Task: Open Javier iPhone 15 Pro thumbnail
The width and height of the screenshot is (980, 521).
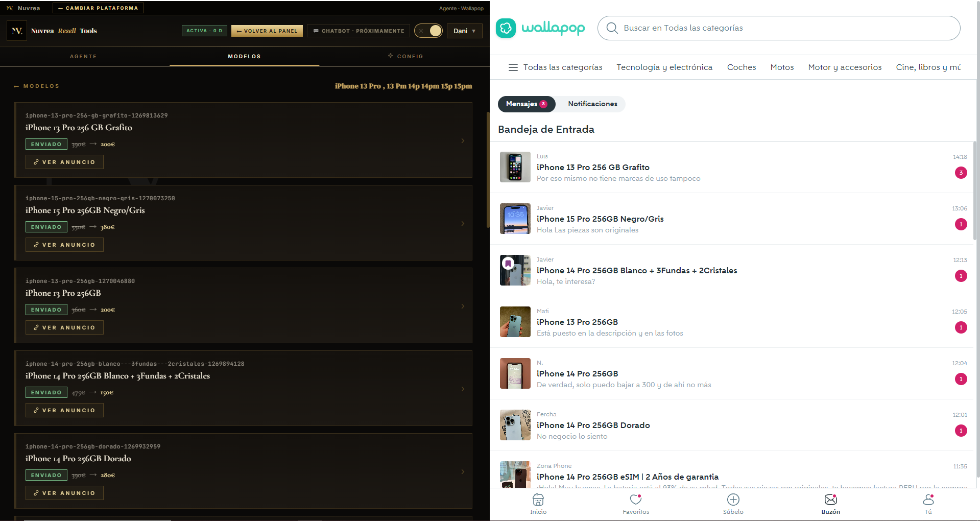Action: (515, 219)
